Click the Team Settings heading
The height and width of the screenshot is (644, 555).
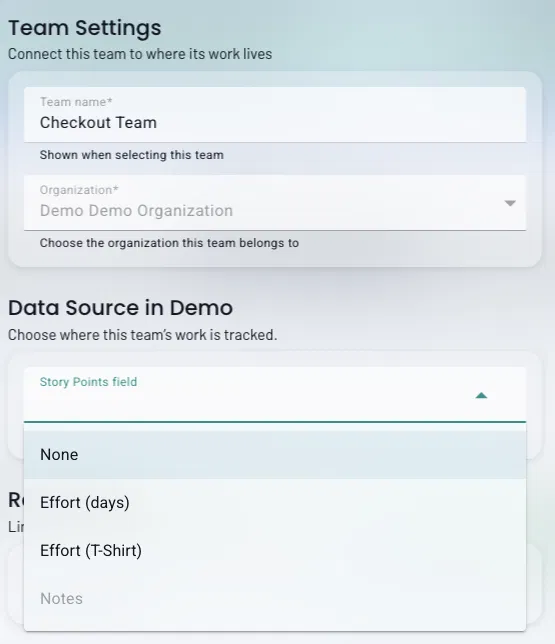(x=85, y=28)
